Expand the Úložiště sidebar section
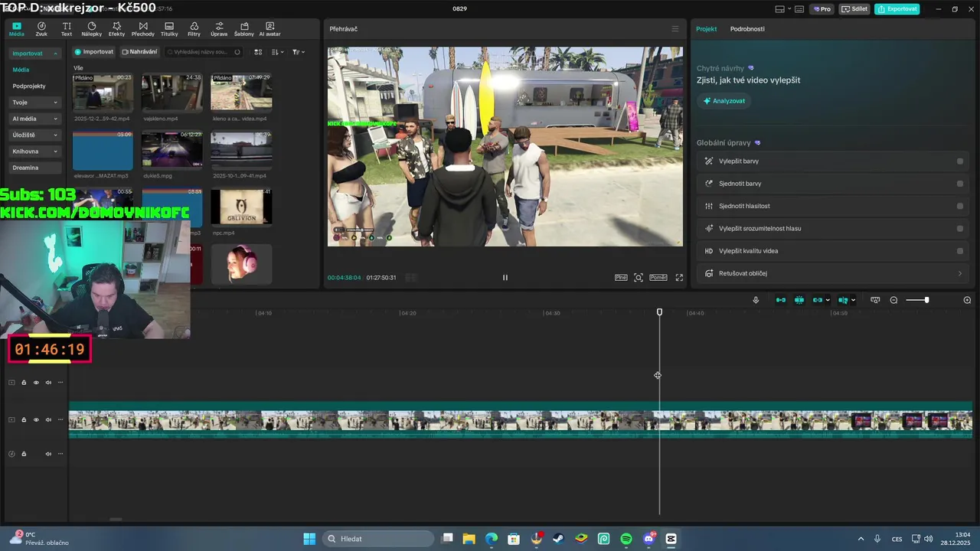Viewport: 980px width, 551px height. click(55, 135)
